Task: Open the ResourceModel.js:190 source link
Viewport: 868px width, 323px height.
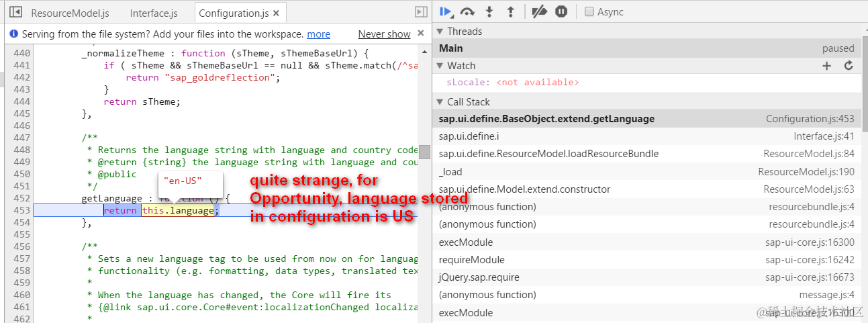Action: pos(806,172)
